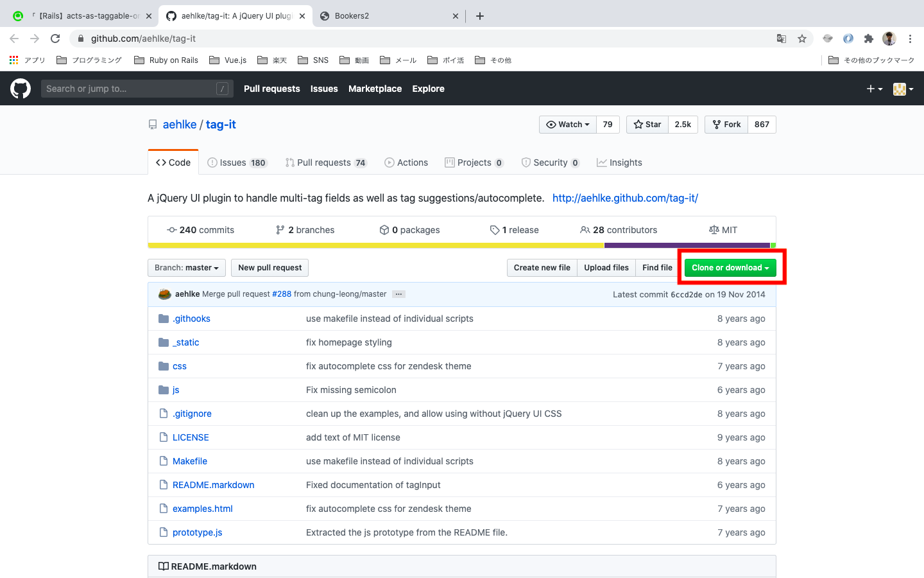924x578 pixels.
Task: Click the tag-it repository name link
Action: pyautogui.click(x=221, y=125)
